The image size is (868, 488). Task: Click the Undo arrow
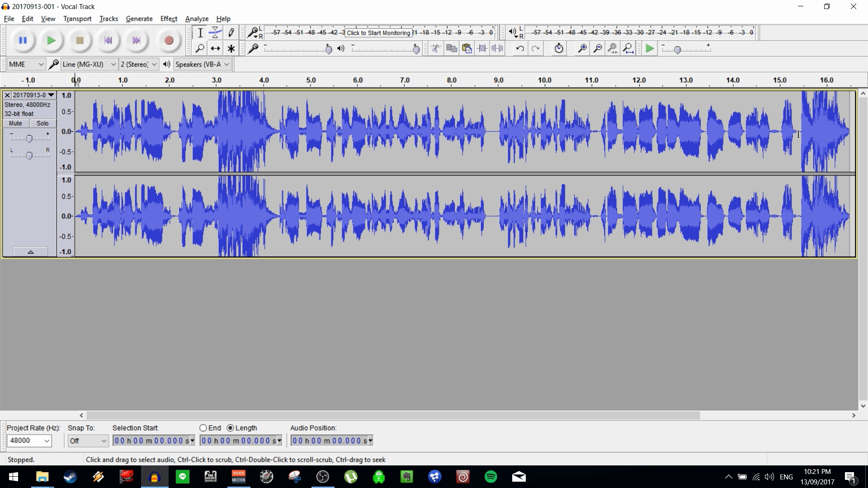pyautogui.click(x=520, y=48)
